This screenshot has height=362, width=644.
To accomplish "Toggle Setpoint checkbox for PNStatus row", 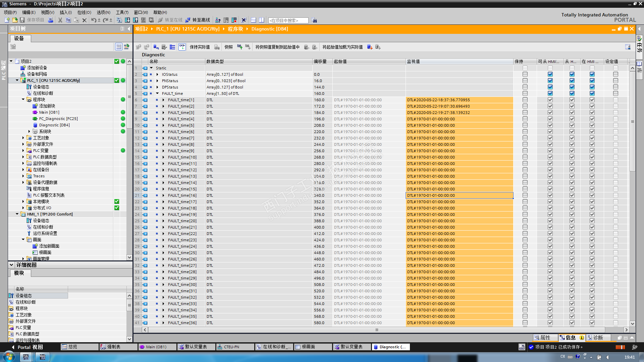I will (615, 81).
